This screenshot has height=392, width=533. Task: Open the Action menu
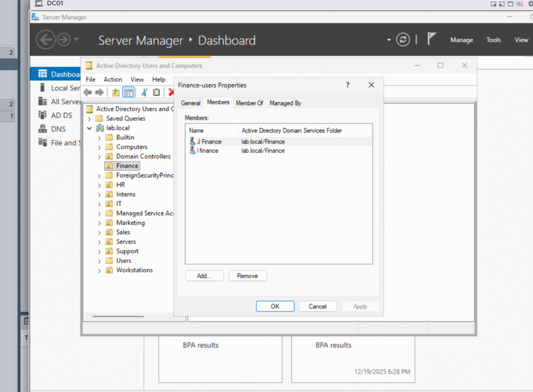(112, 80)
